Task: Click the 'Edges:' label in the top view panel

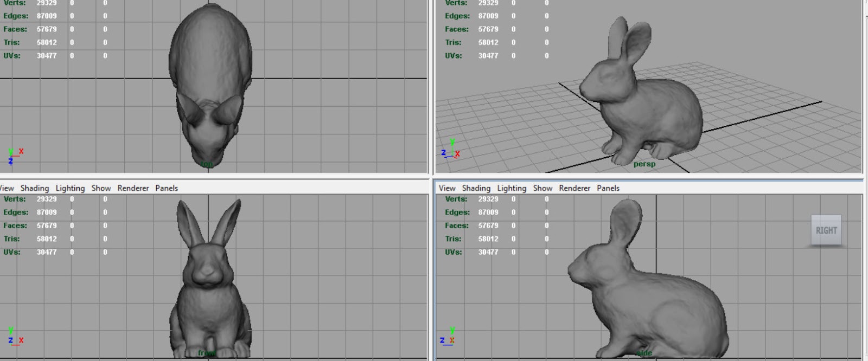Action: pyautogui.click(x=16, y=16)
